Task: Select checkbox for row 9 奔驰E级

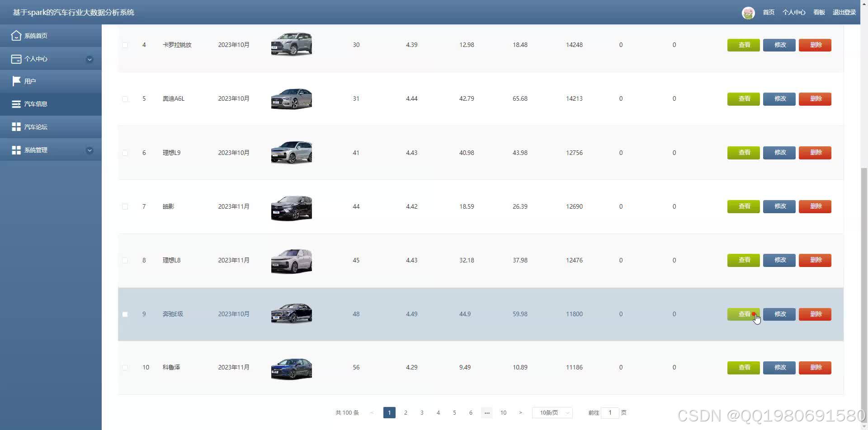Action: [x=125, y=314]
